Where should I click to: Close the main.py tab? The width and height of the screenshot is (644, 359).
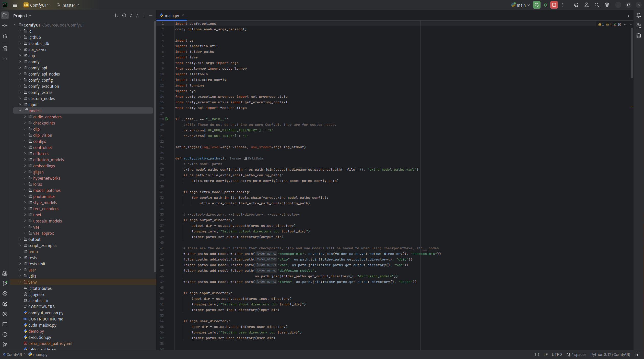183,15
